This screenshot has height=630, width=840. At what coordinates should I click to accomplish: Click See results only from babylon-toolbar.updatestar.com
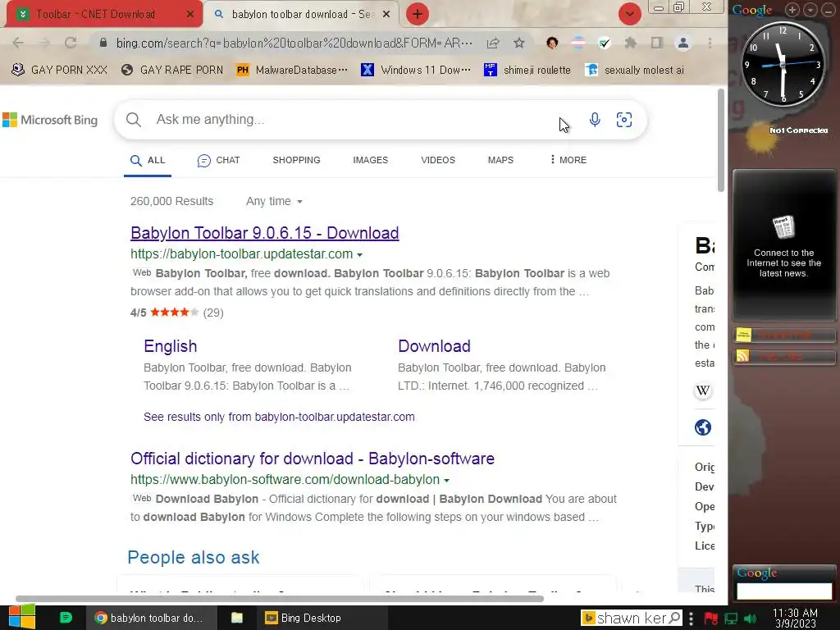279,417
